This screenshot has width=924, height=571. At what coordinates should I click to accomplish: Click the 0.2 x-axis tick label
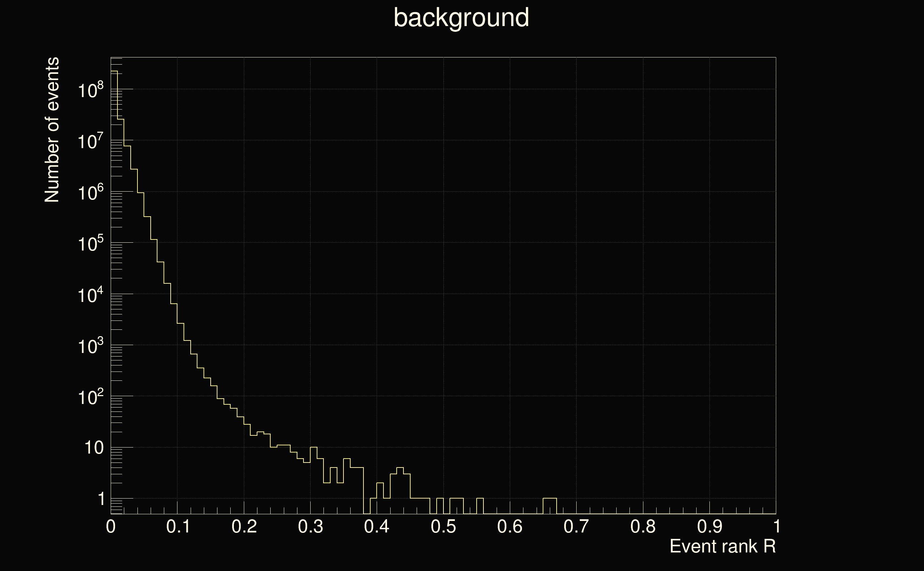point(244,527)
